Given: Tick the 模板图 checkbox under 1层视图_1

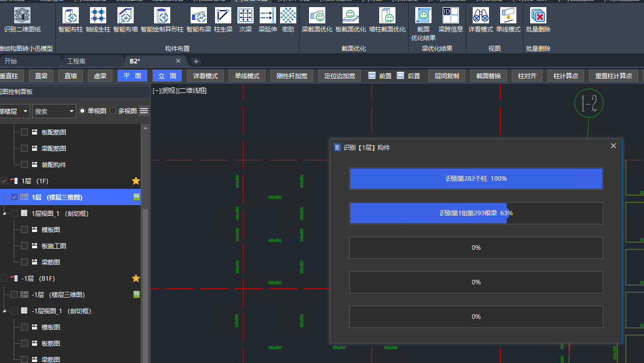Looking at the screenshot, I should (x=24, y=229).
